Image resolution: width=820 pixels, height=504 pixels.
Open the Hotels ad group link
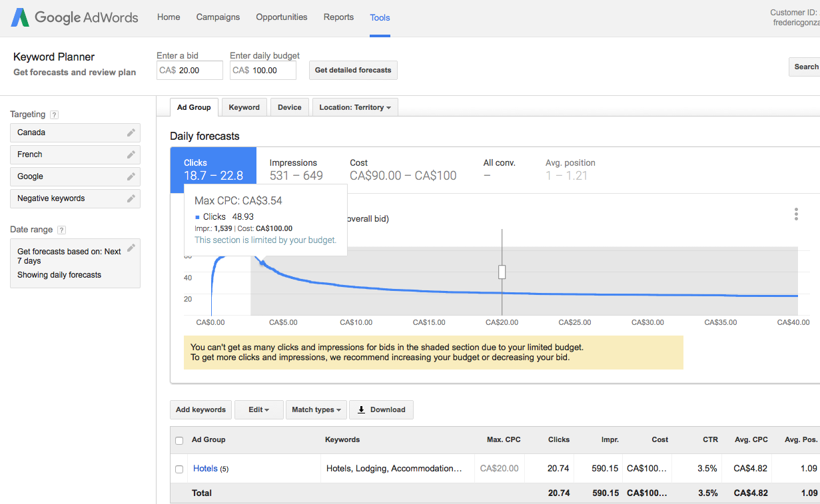pyautogui.click(x=205, y=469)
